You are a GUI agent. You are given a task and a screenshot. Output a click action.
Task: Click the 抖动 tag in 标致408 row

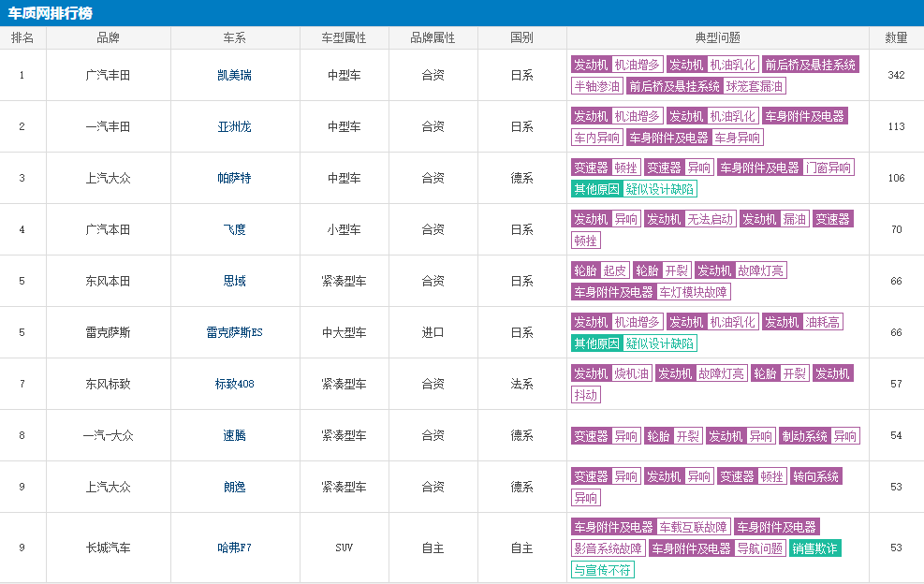pos(586,394)
